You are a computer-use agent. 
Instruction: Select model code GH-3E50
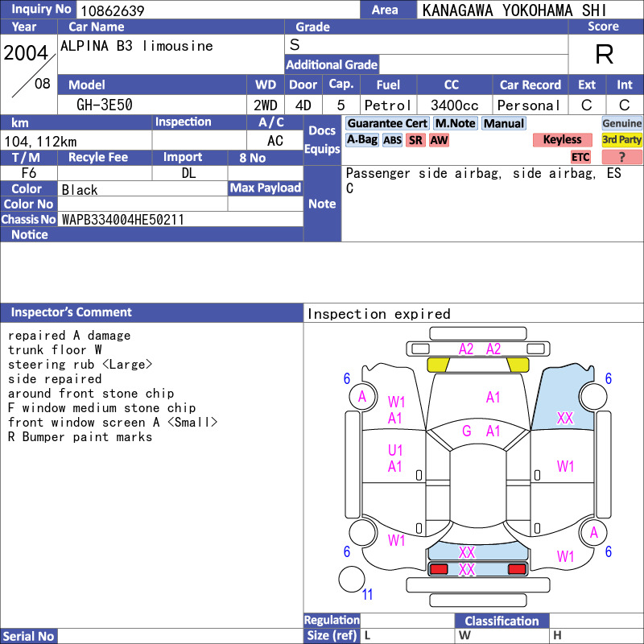click(105, 105)
